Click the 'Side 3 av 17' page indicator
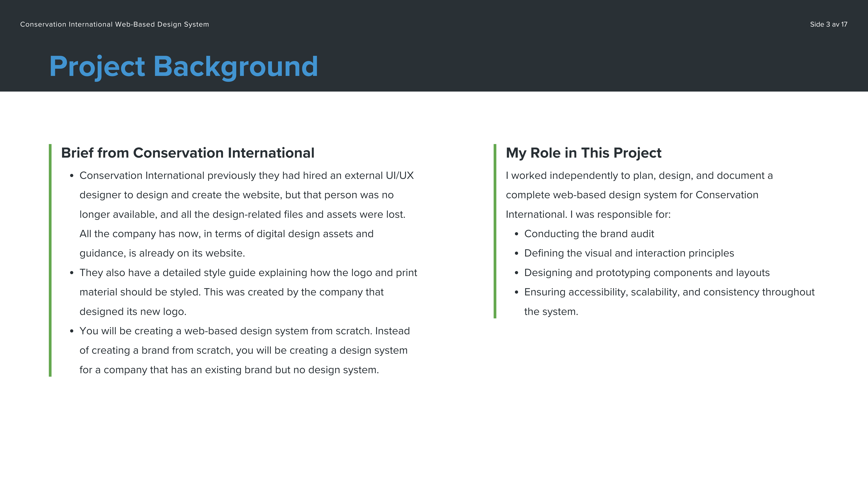 click(x=828, y=24)
